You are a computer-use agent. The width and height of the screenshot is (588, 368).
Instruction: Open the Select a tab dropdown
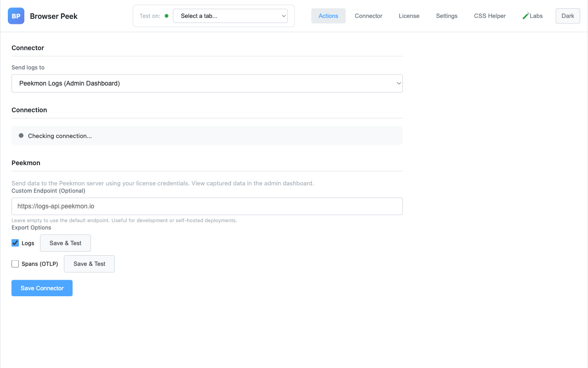pyautogui.click(x=230, y=16)
